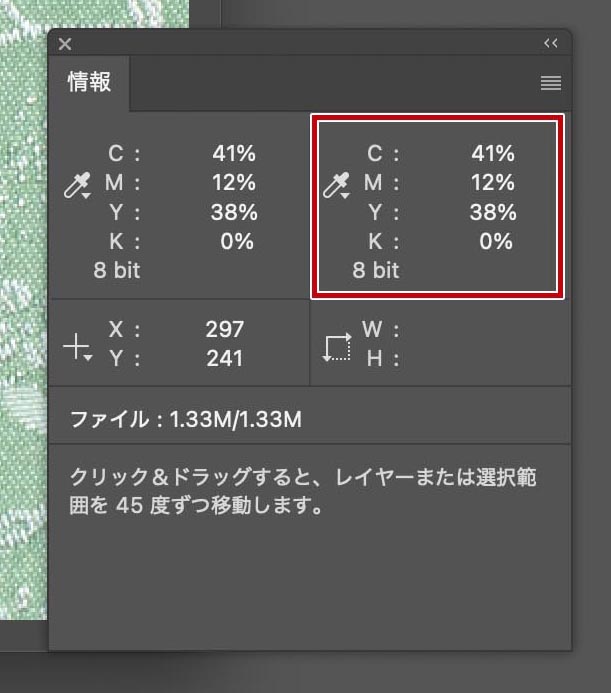This screenshot has width=611, height=693.
Task: Click the X coordinate value 297
Action: point(225,330)
